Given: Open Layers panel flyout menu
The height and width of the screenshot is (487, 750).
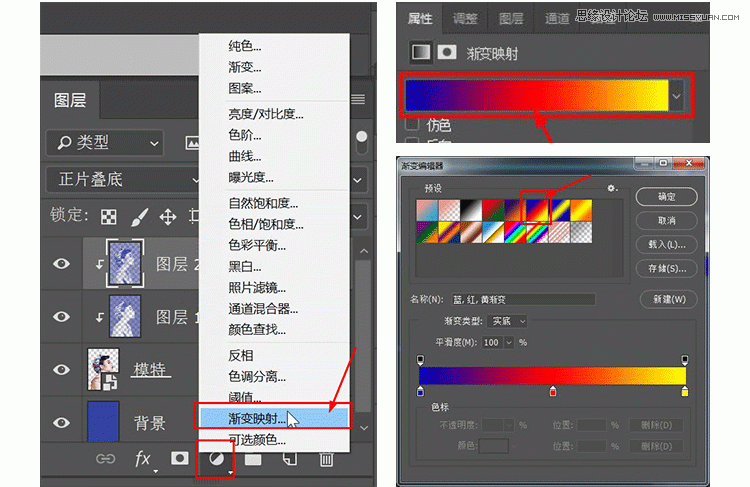Looking at the screenshot, I should pos(358,99).
